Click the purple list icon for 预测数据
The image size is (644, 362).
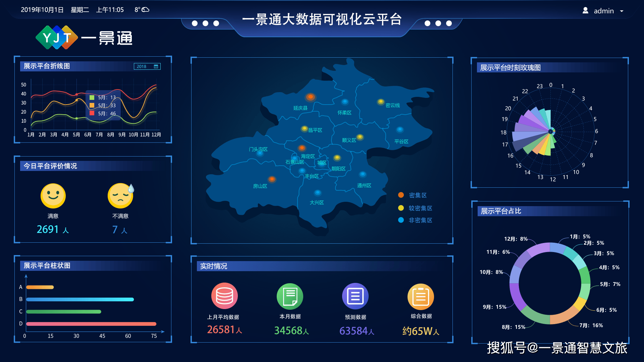(x=355, y=296)
